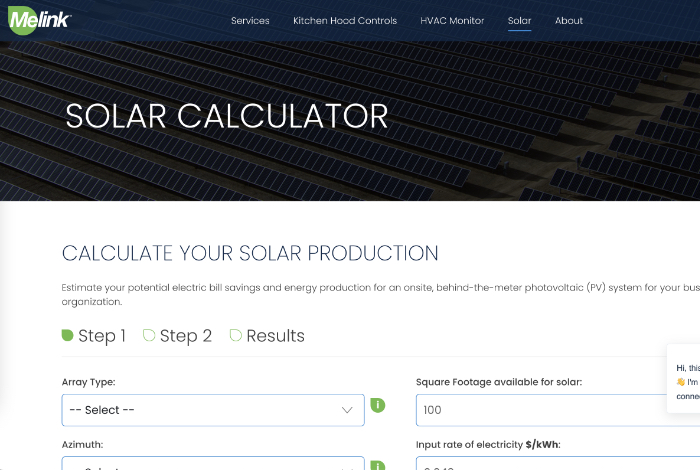Open Kitchen Hood Controls menu item

point(345,21)
